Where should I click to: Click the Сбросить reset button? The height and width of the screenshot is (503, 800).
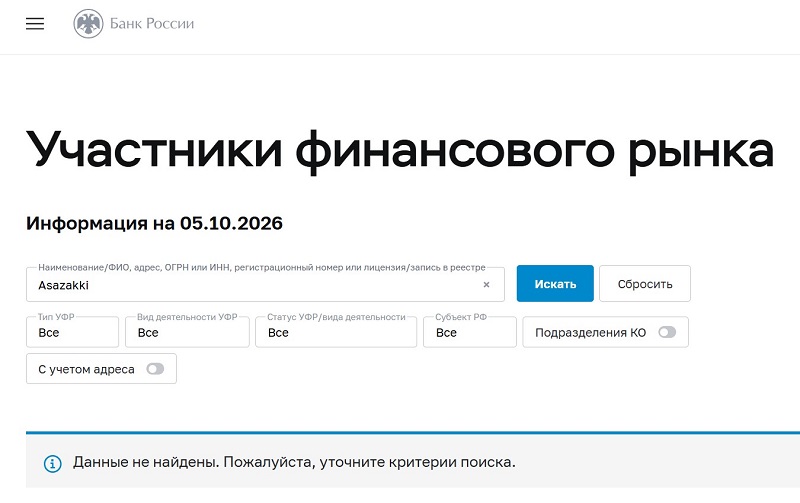(645, 284)
